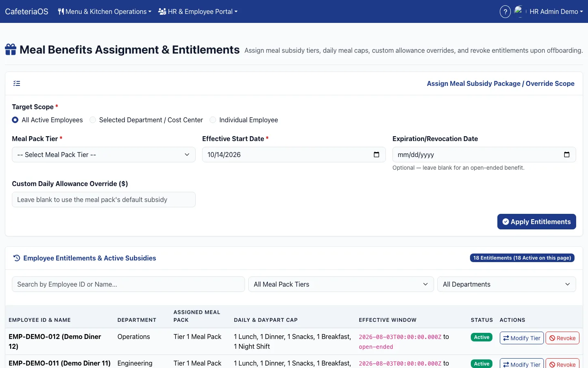Open the HR Admin Demo user menu
Image resolution: width=588 pixels, height=368 pixels.
[556, 11]
